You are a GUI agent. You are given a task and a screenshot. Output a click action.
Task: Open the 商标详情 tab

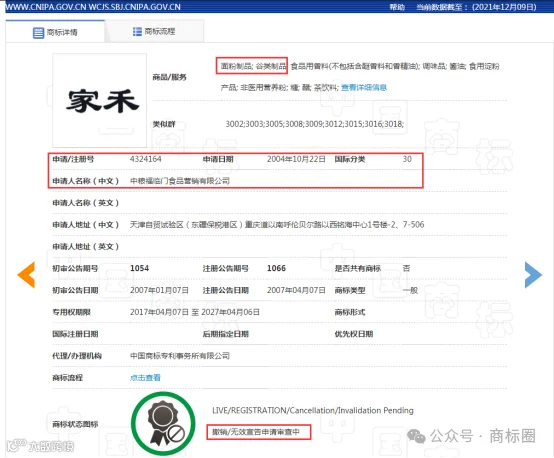tap(55, 32)
